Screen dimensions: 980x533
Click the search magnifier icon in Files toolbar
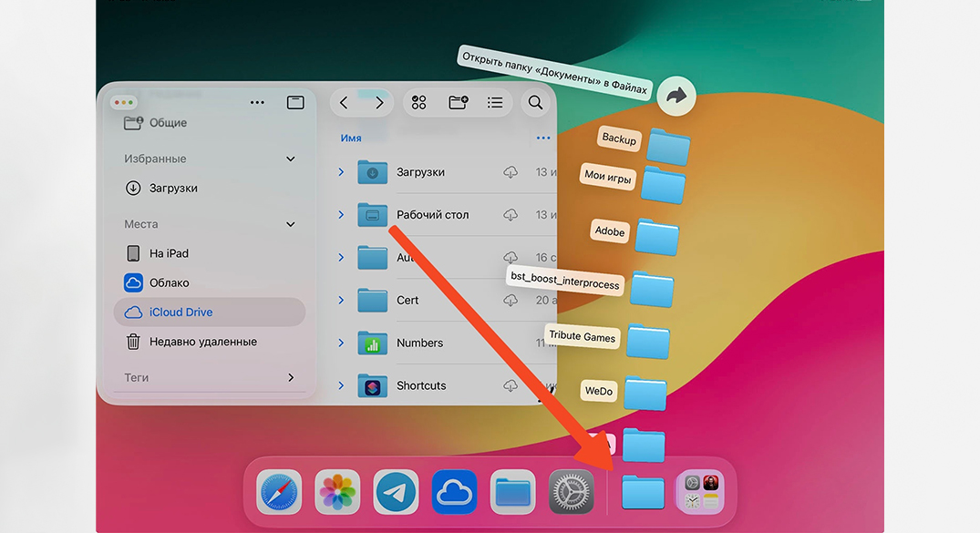[x=536, y=103]
